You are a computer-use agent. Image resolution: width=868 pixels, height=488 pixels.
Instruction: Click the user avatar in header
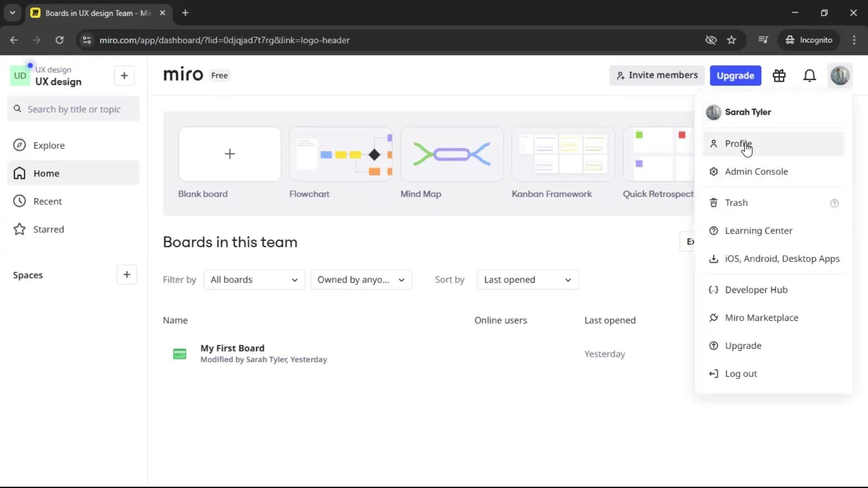pyautogui.click(x=840, y=75)
